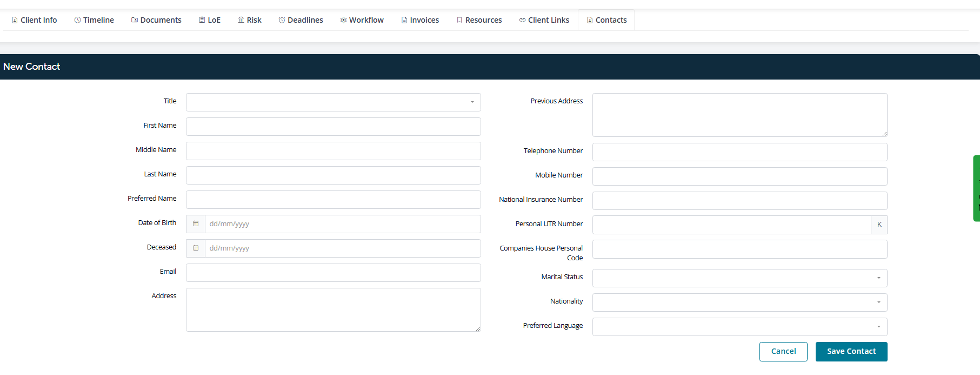Open the Client Links tab
Viewport: 980px width, 375px height.
pyautogui.click(x=544, y=20)
